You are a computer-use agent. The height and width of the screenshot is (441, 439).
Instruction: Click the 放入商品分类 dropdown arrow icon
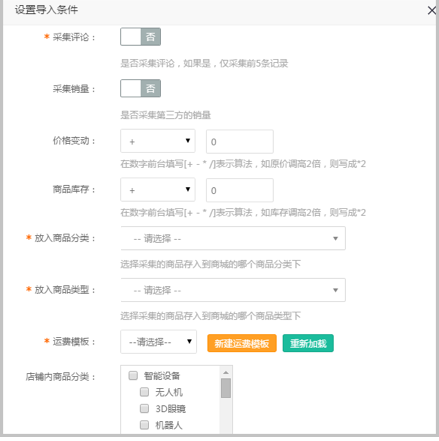tap(335, 238)
